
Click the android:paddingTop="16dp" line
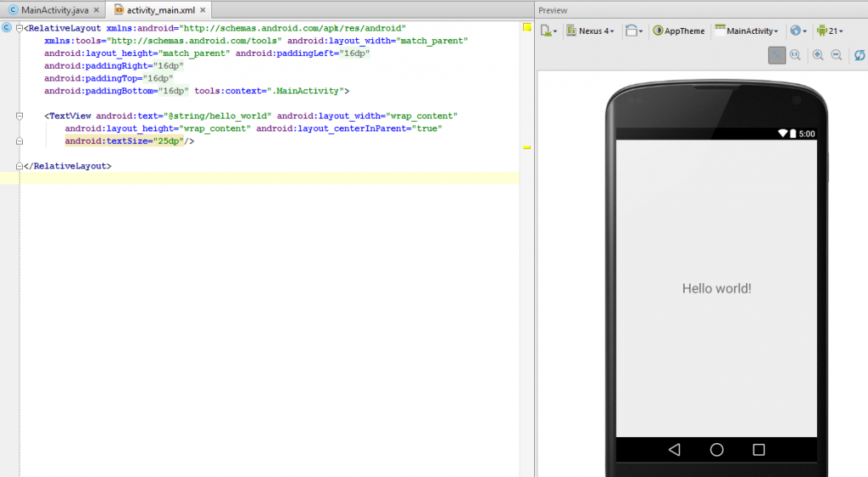coord(109,79)
